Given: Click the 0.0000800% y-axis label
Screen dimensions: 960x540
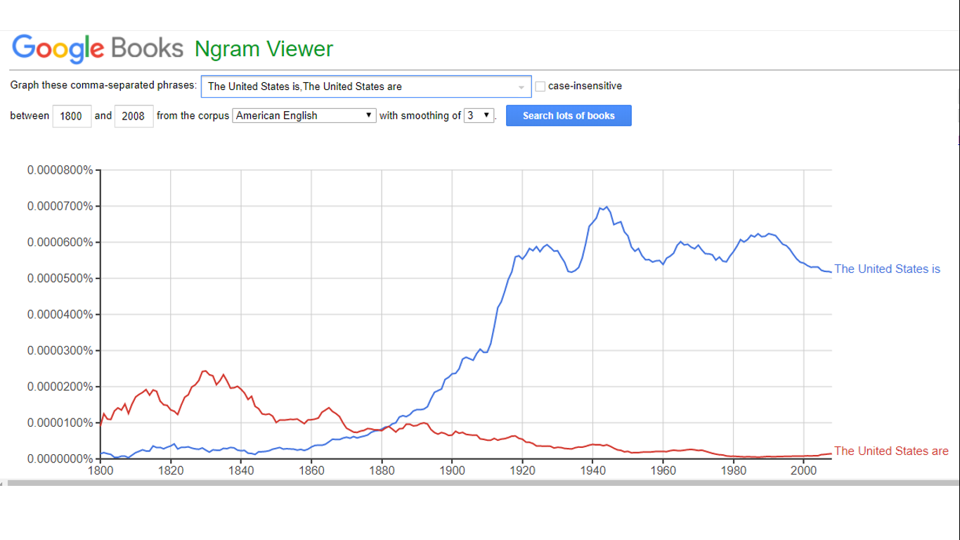Looking at the screenshot, I should point(60,170).
